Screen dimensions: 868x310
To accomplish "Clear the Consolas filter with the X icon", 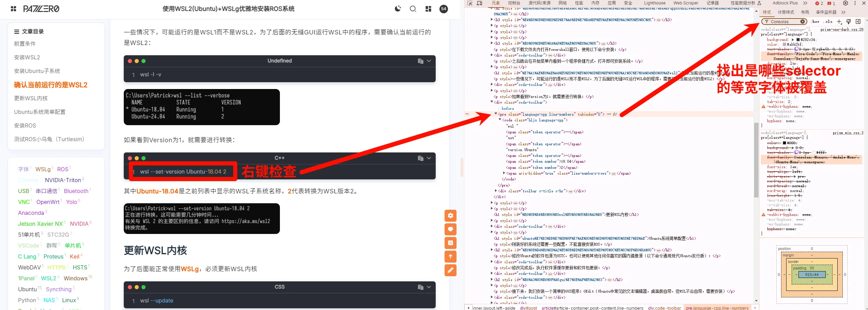I will pyautogui.click(x=803, y=21).
